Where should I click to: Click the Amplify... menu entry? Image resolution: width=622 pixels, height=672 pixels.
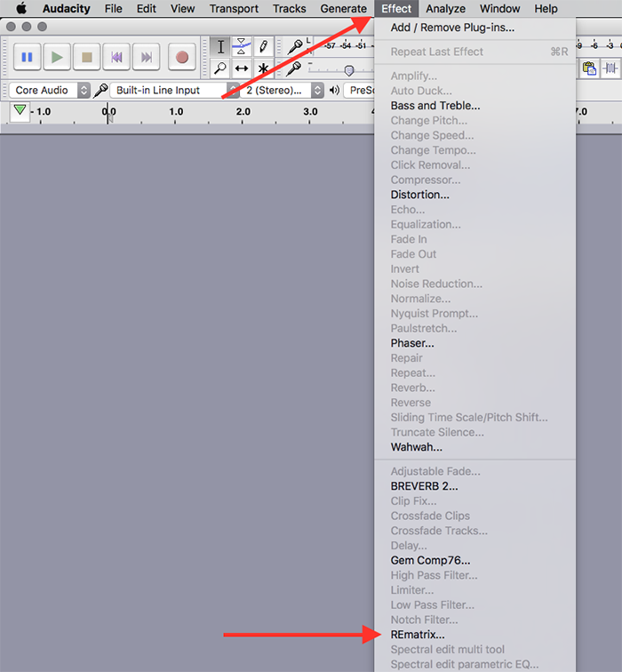click(x=474, y=76)
